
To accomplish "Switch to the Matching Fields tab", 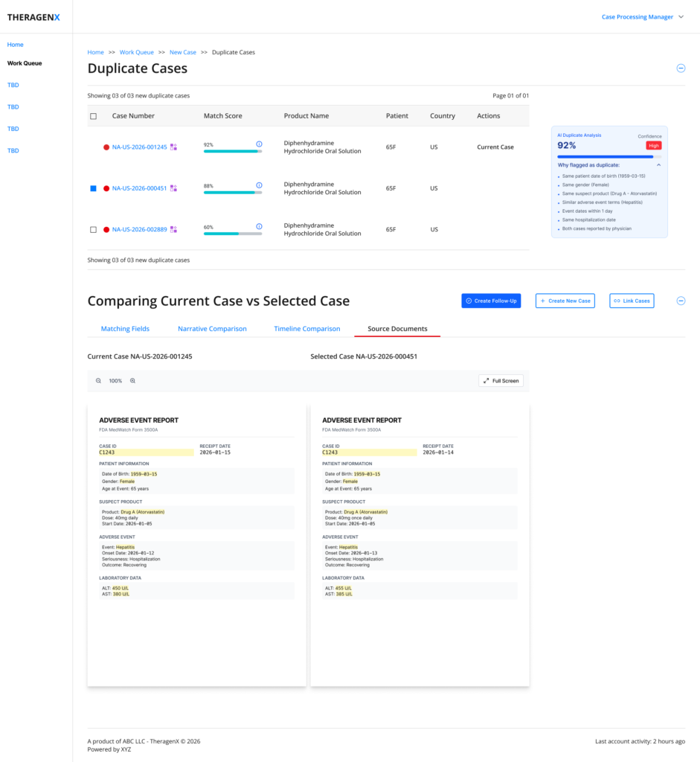I will [x=125, y=329].
